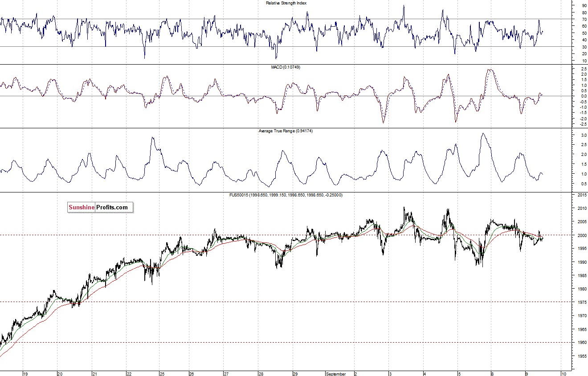Viewport: 588px width, 376px height.
Task: Select date label 21 on the time axis
Action: click(95, 374)
